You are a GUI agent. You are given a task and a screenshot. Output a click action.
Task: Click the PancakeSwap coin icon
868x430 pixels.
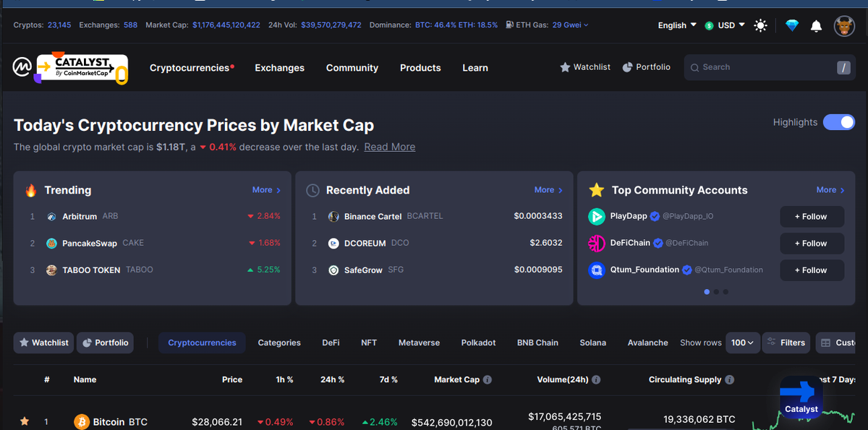click(51, 243)
